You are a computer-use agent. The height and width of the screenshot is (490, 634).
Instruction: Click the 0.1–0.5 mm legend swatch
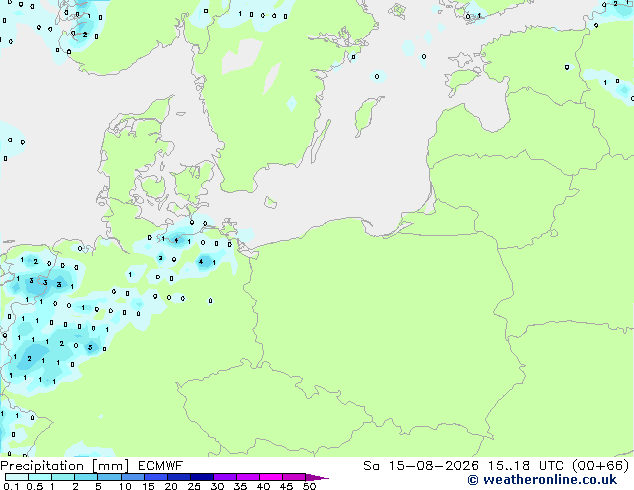[17, 477]
